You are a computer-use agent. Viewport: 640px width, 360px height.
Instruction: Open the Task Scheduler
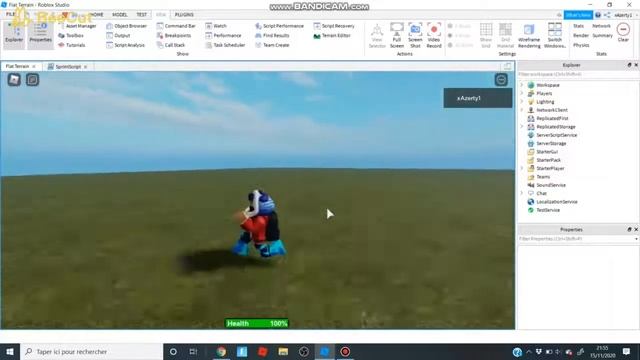[225, 45]
